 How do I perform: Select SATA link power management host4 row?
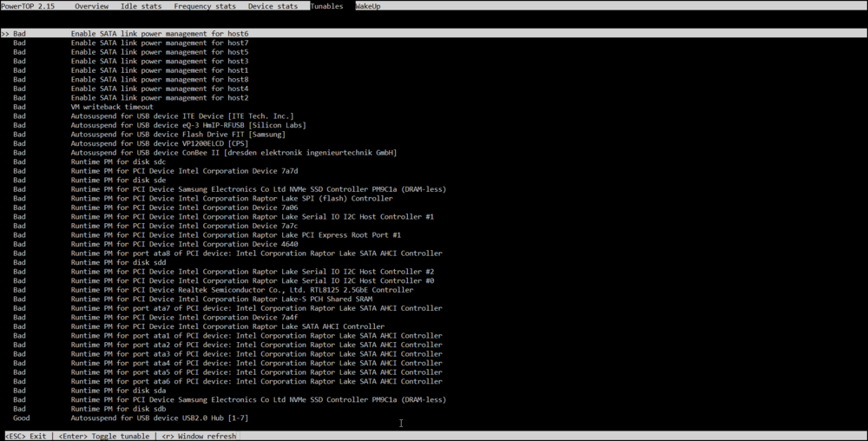pyautogui.click(x=131, y=89)
